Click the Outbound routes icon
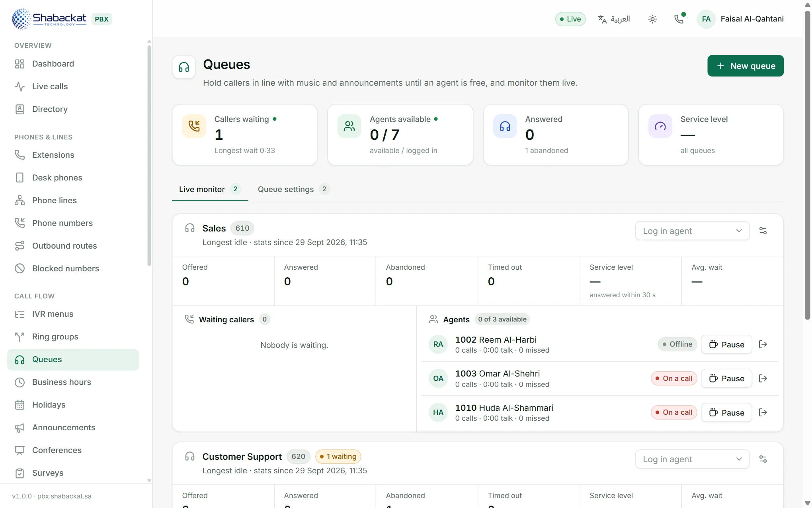Viewport: 812px width, 508px height. click(20, 246)
